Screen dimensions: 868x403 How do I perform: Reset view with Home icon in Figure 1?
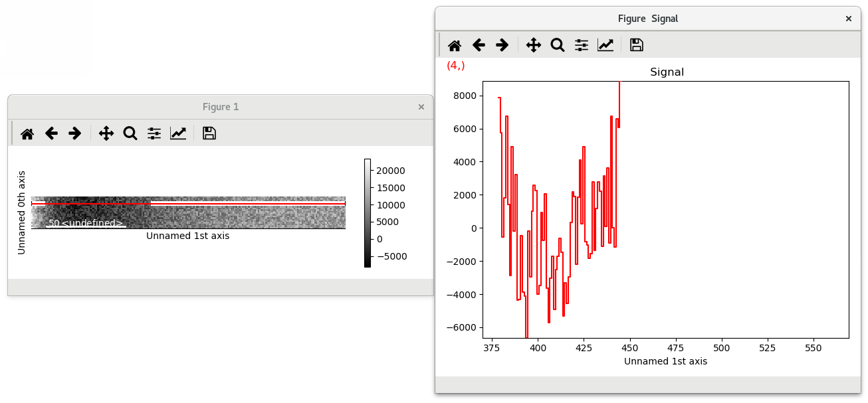coord(27,133)
